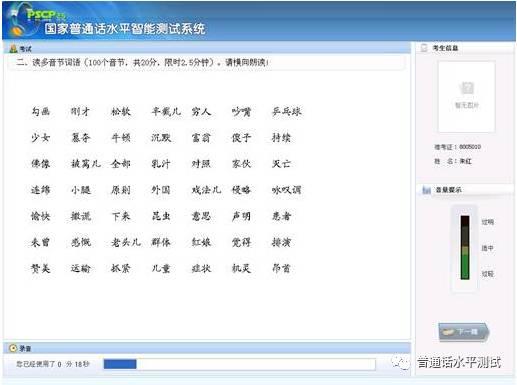The image size is (517, 385).
Task: Click the 录音 recording icon
Action: point(13,348)
